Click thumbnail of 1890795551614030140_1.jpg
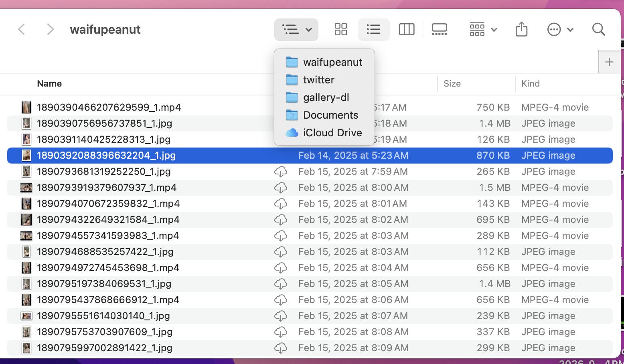624x364 pixels. (26, 316)
